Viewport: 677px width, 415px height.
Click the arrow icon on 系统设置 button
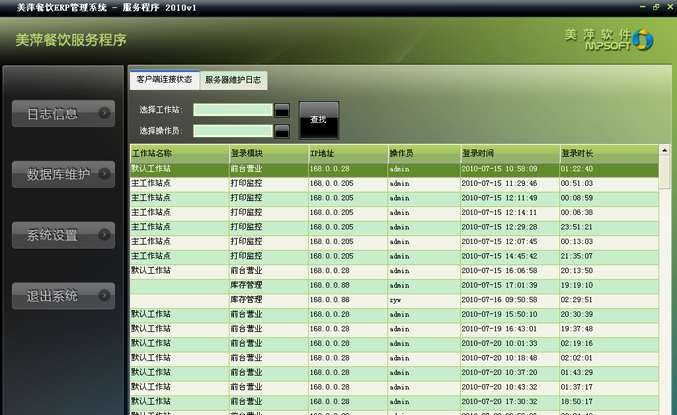[104, 234]
